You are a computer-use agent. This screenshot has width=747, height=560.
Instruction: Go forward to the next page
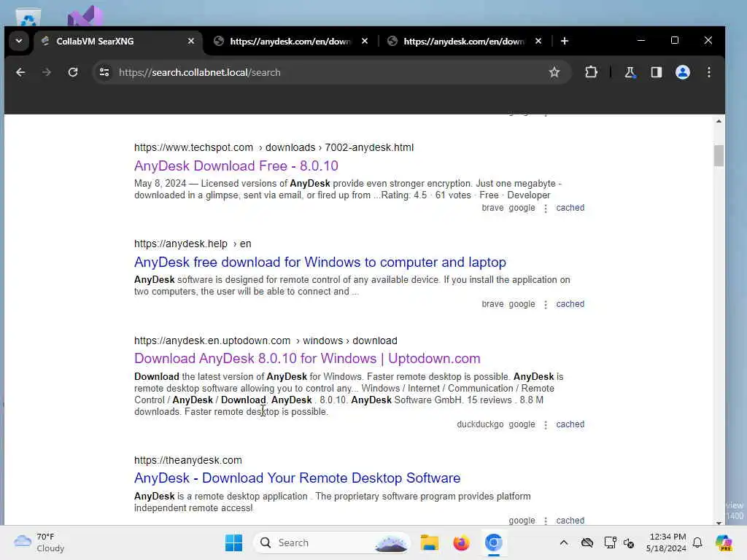46,72
